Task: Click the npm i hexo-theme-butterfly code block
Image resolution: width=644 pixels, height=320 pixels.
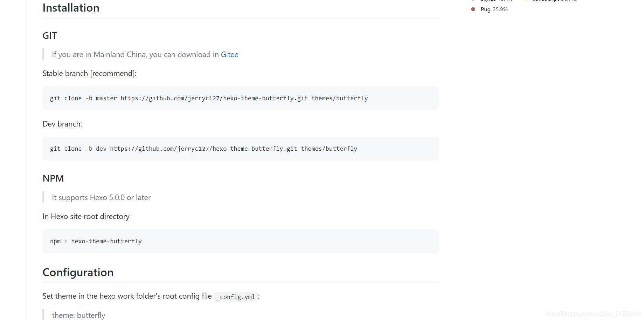Action: pyautogui.click(x=240, y=241)
